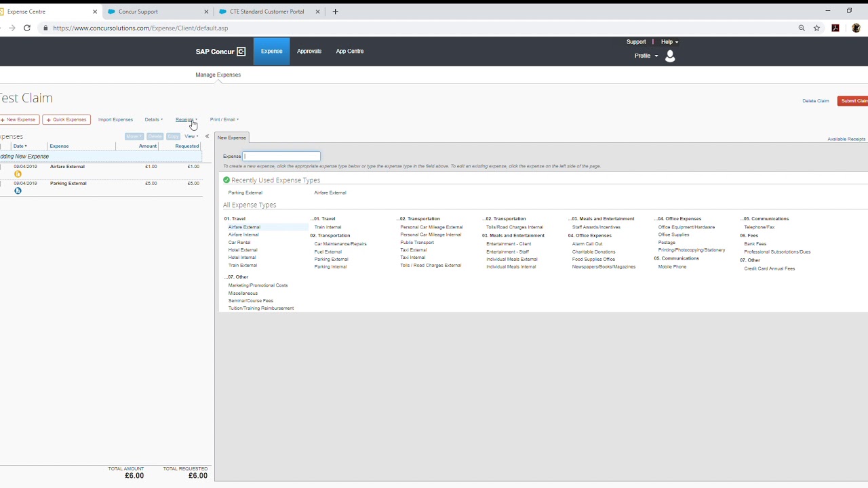Open the Move dropdown button
868x488 pixels.
pos(134,136)
